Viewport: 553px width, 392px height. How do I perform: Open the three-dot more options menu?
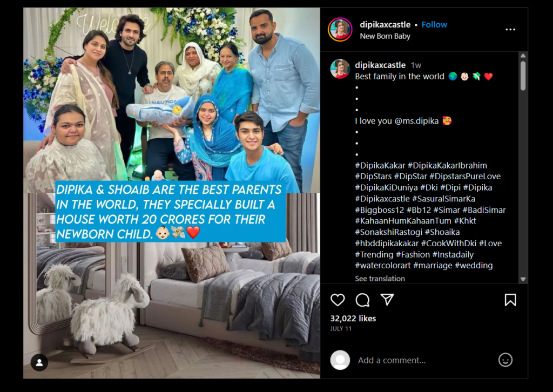510,30
